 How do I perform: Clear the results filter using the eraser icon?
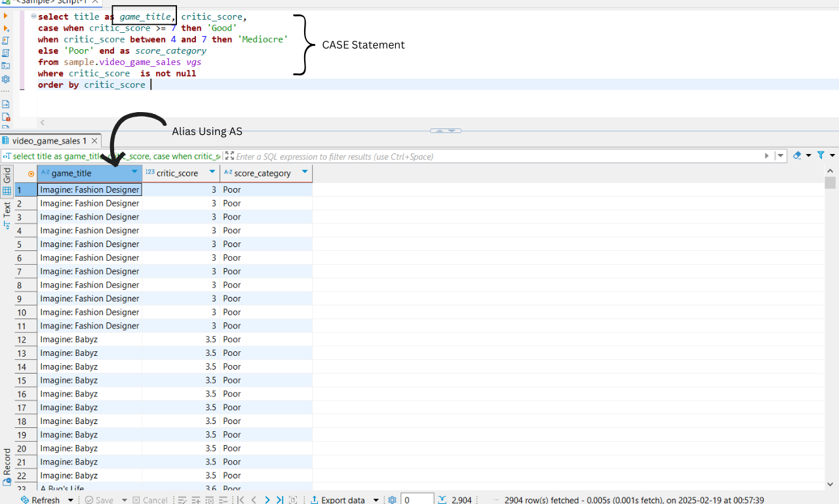pyautogui.click(x=797, y=156)
